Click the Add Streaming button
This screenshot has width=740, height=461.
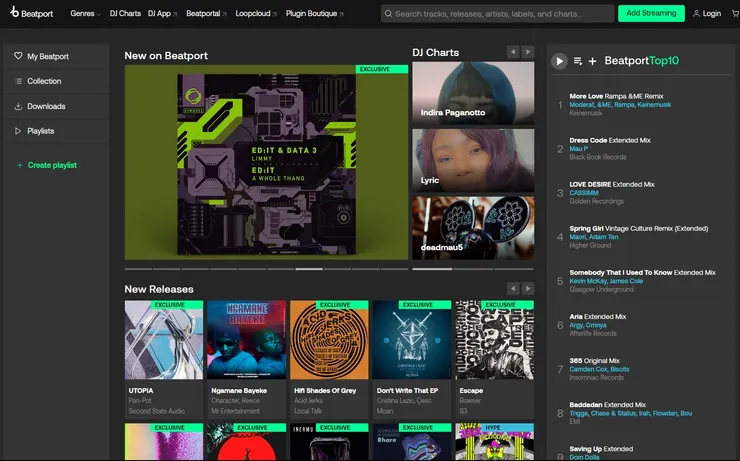click(651, 13)
